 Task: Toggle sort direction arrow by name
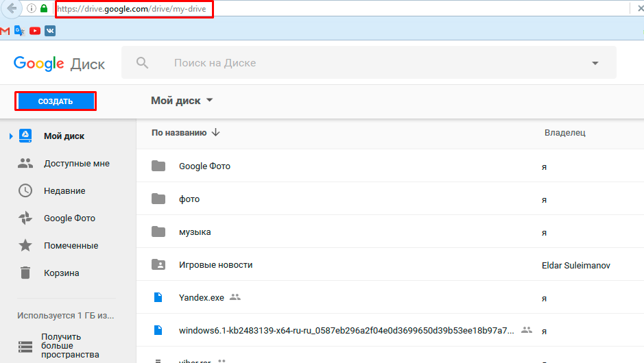pyautogui.click(x=216, y=132)
